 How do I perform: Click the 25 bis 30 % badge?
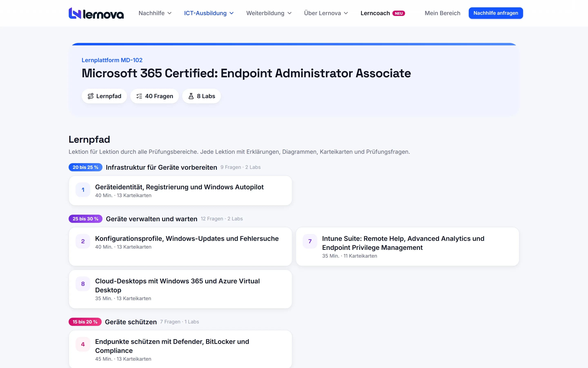[x=86, y=219]
